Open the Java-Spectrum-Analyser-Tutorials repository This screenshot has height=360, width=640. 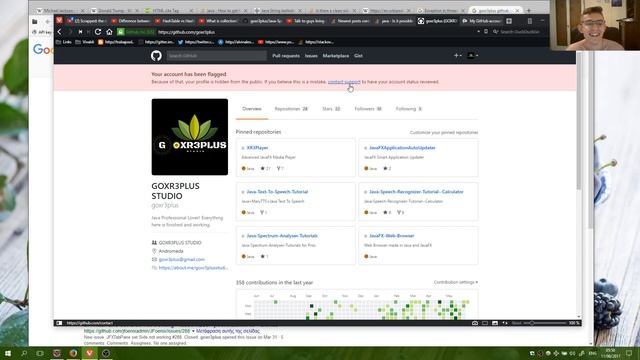pyautogui.click(x=282, y=236)
